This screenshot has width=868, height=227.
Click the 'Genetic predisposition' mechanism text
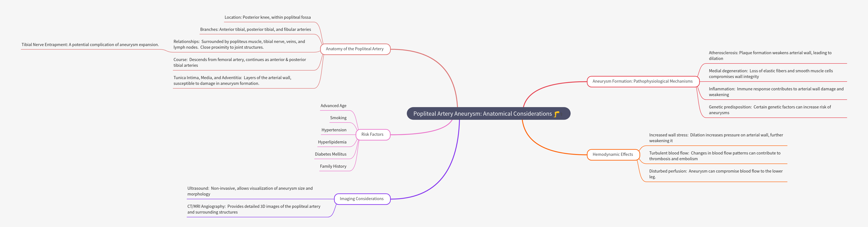(770, 110)
